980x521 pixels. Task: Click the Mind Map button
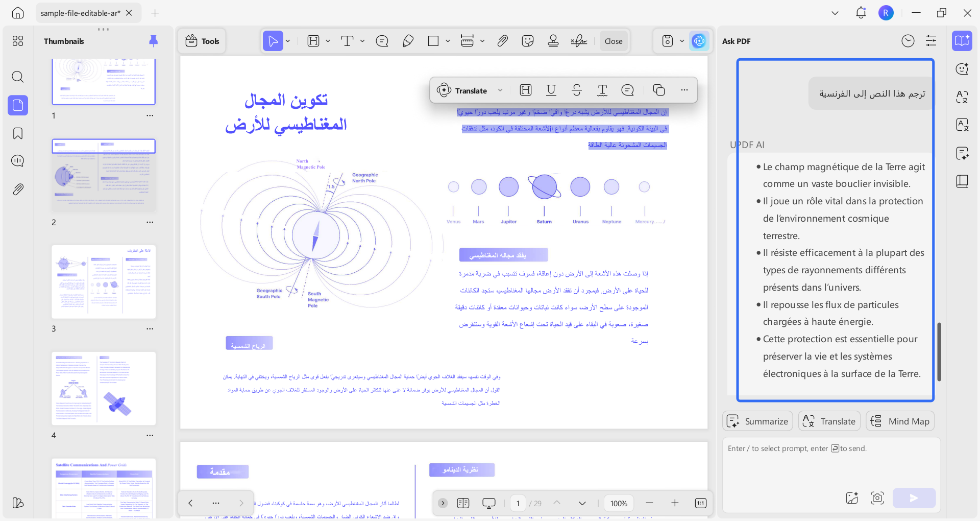(900, 421)
